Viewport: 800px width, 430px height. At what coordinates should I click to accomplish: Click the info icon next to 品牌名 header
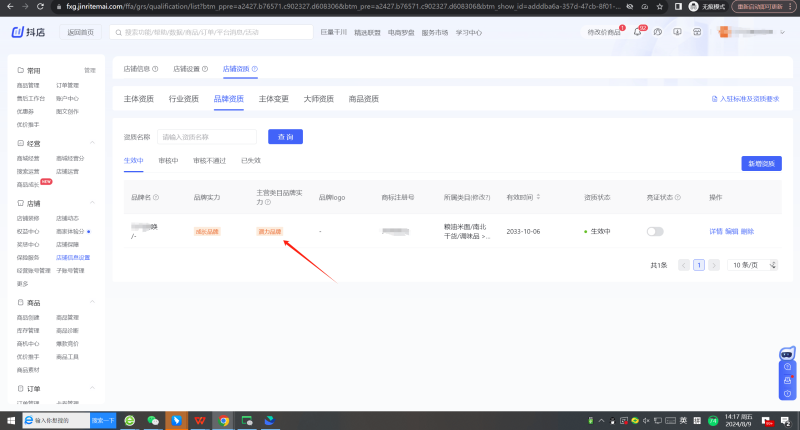[x=156, y=197]
